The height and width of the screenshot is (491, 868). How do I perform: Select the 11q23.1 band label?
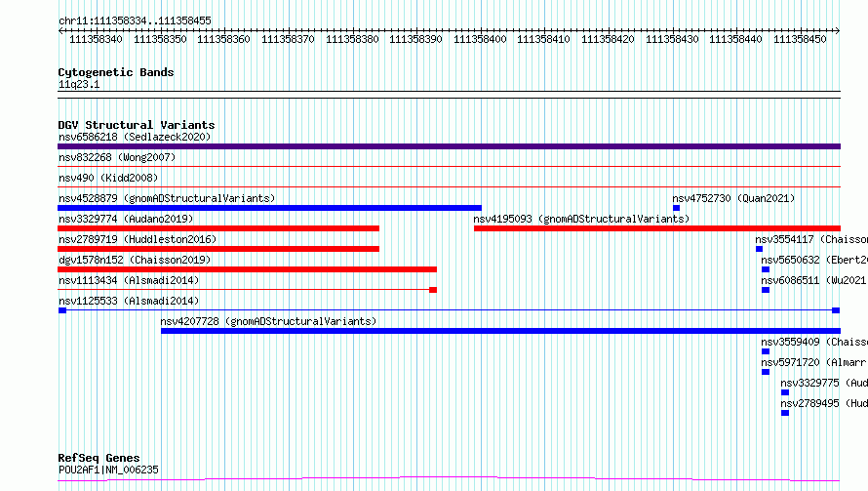click(x=79, y=84)
